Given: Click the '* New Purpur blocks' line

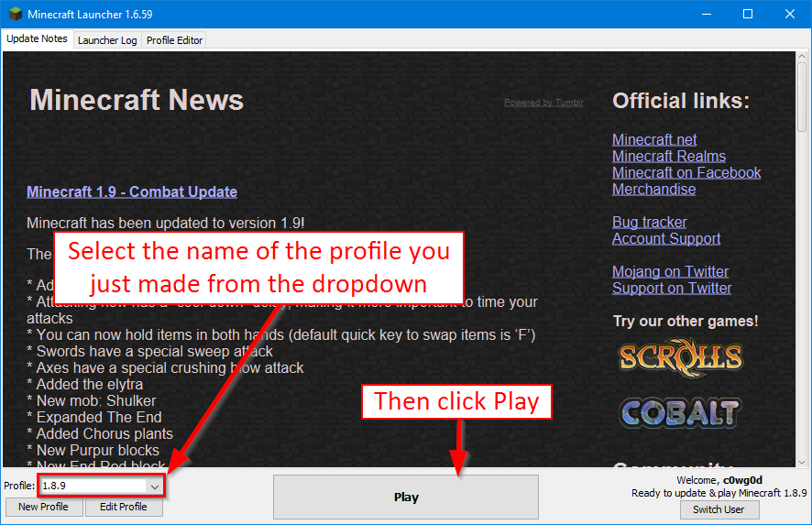Looking at the screenshot, I should coord(93,451).
